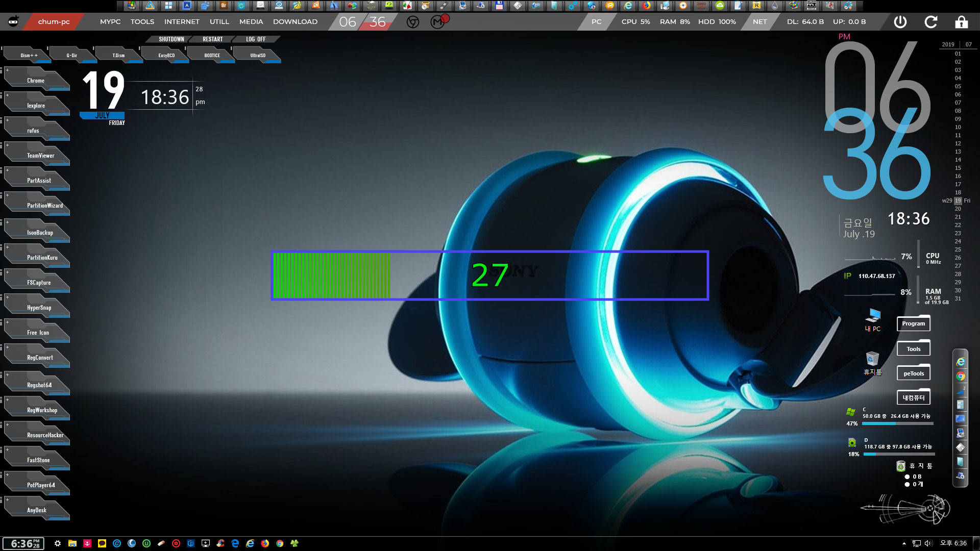Open the Program folder button
980x551 pixels.
[913, 323]
